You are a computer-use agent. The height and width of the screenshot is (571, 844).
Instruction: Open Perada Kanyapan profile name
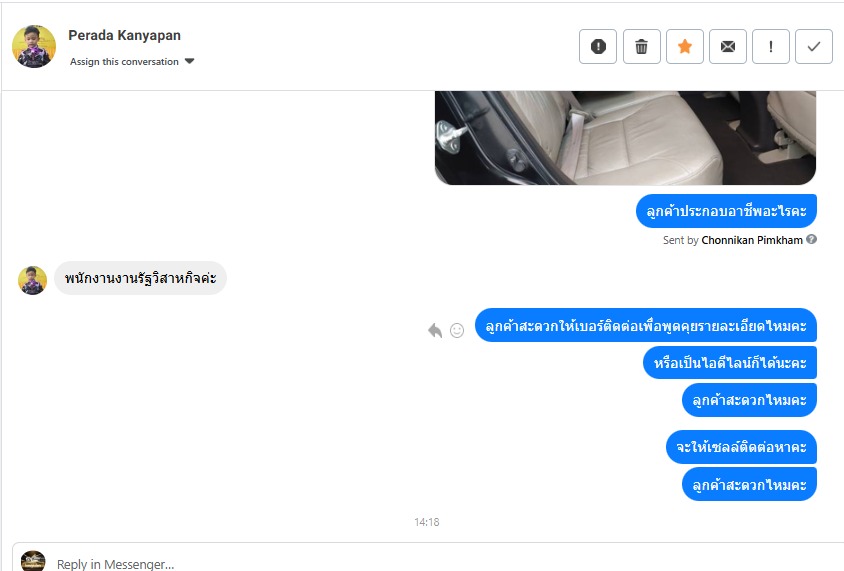pyautogui.click(x=124, y=36)
